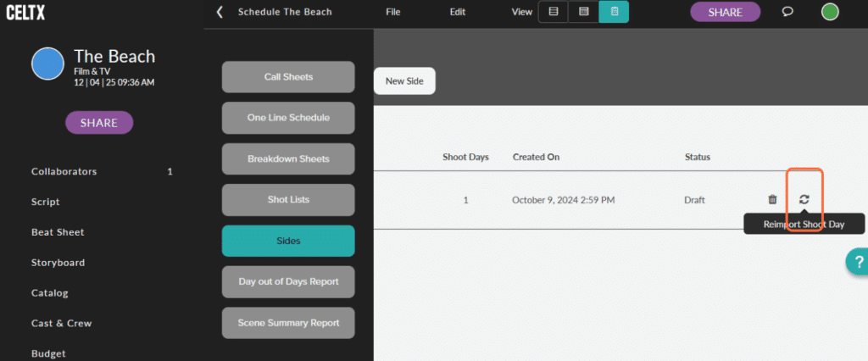This screenshot has height=361, width=868.
Task: Click the blue project avatar circle
Action: (x=47, y=64)
